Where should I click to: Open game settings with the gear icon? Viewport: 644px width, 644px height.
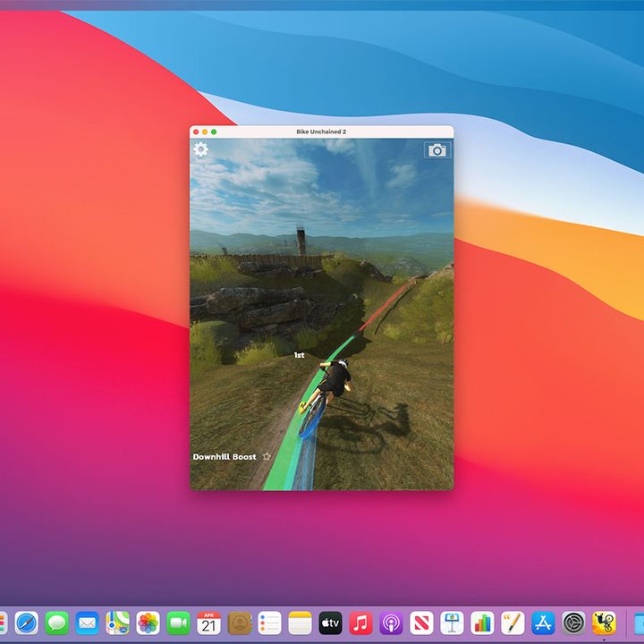201,149
